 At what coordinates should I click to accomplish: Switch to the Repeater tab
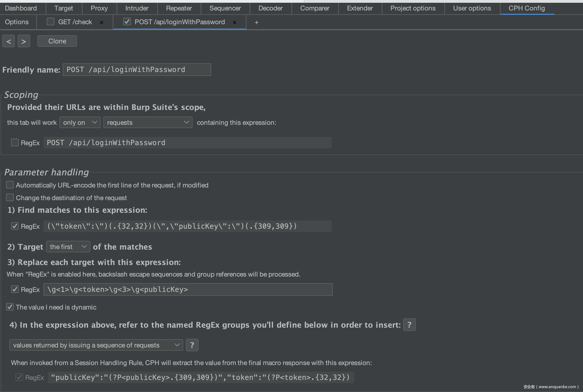179,8
